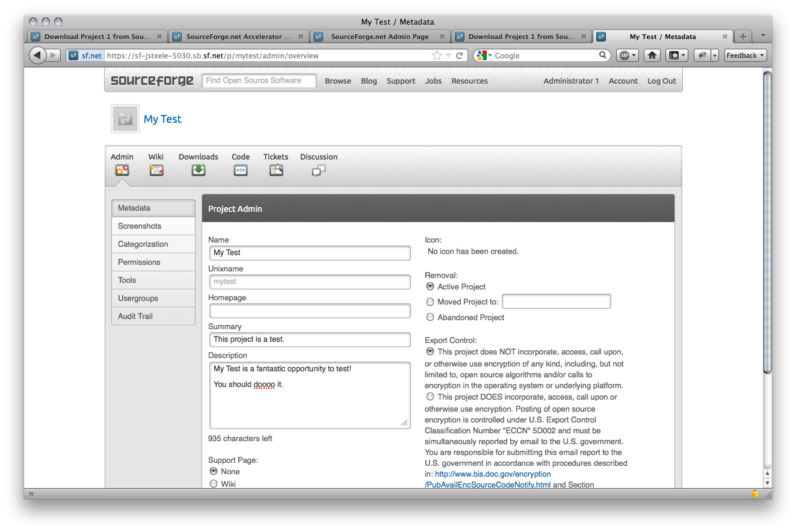
Task: Click inside the Homepage input field
Action: click(309, 311)
